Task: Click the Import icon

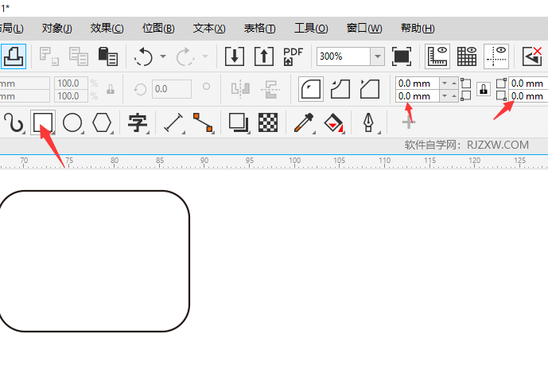Action: [234, 56]
